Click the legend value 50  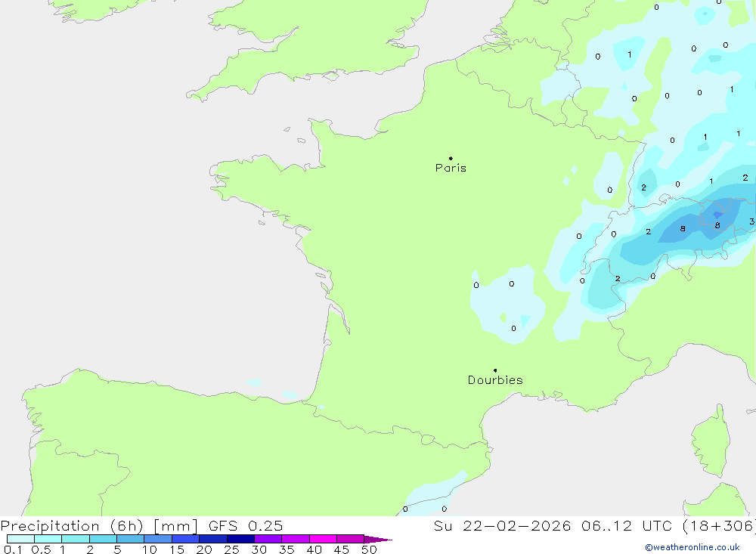click(x=370, y=549)
